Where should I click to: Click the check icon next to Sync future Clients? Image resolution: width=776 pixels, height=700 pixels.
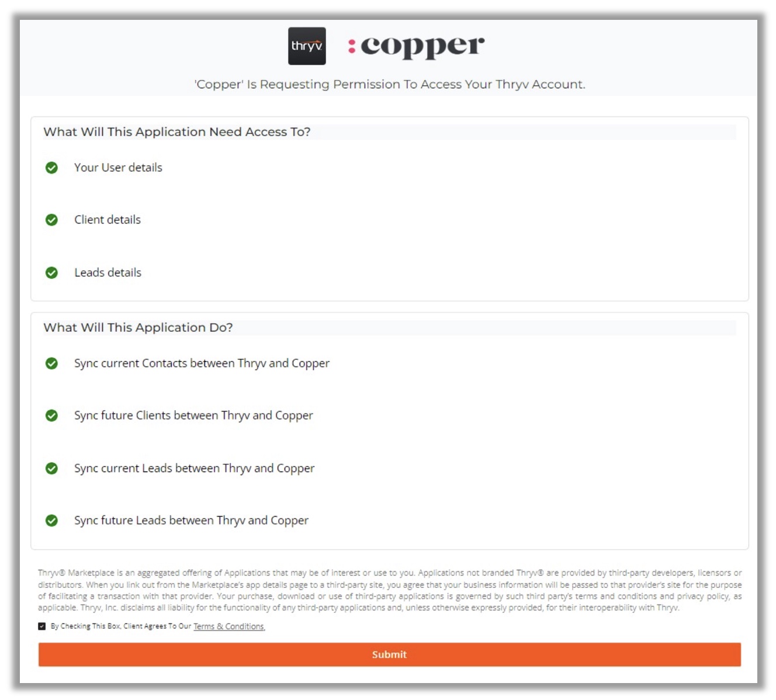(x=51, y=415)
